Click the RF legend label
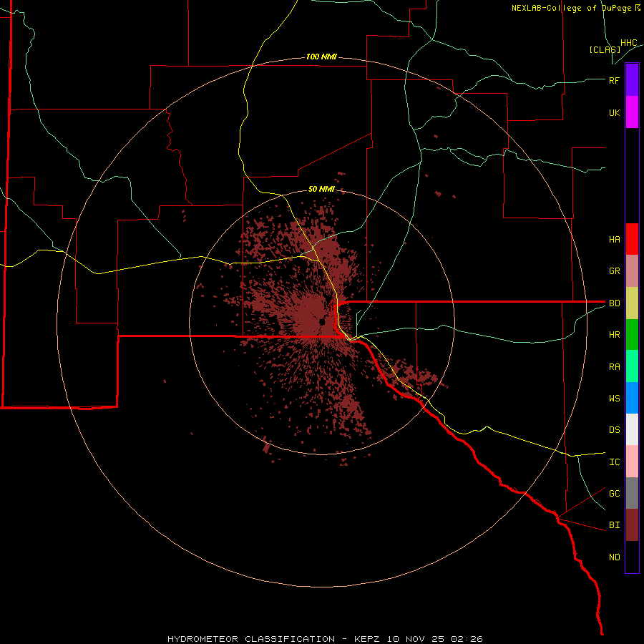 (x=614, y=80)
